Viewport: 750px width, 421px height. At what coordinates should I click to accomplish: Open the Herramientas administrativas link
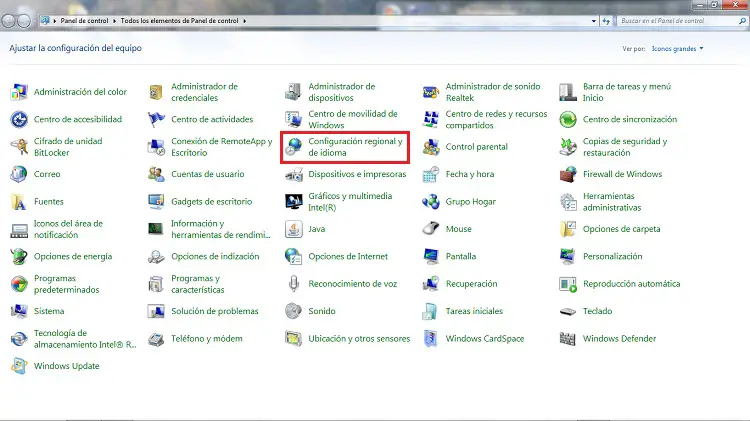tap(612, 202)
